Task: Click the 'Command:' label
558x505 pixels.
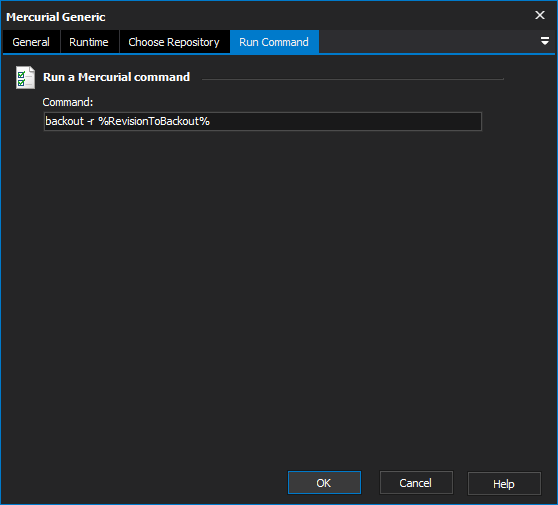Action: tap(68, 102)
